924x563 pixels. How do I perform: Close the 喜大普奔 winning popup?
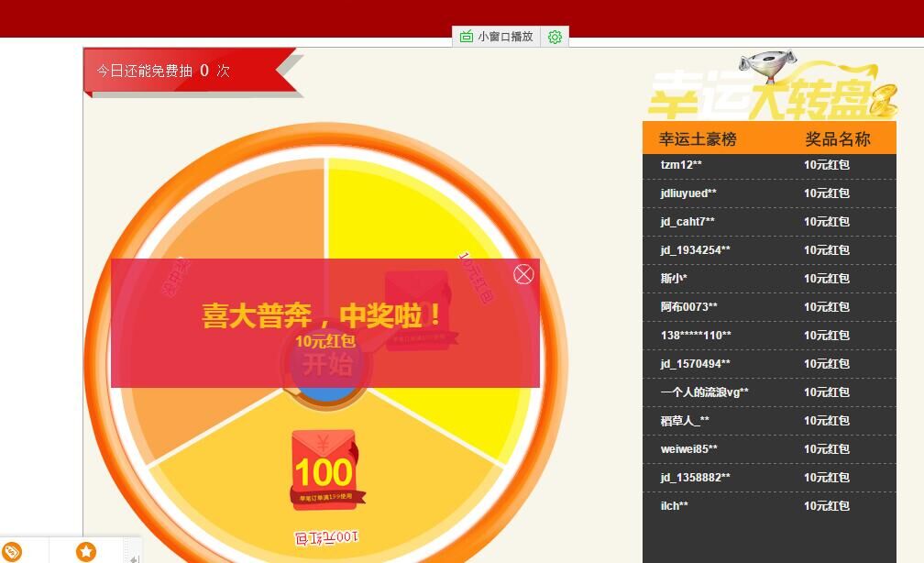click(x=523, y=275)
